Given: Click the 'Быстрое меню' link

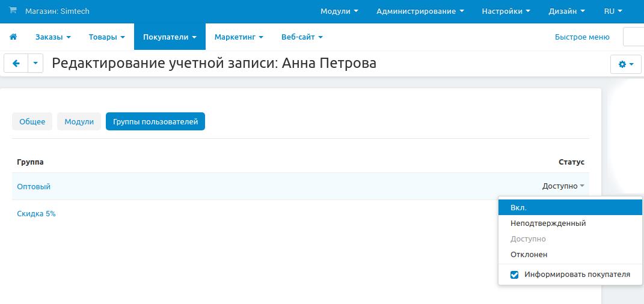Looking at the screenshot, I should click(581, 37).
